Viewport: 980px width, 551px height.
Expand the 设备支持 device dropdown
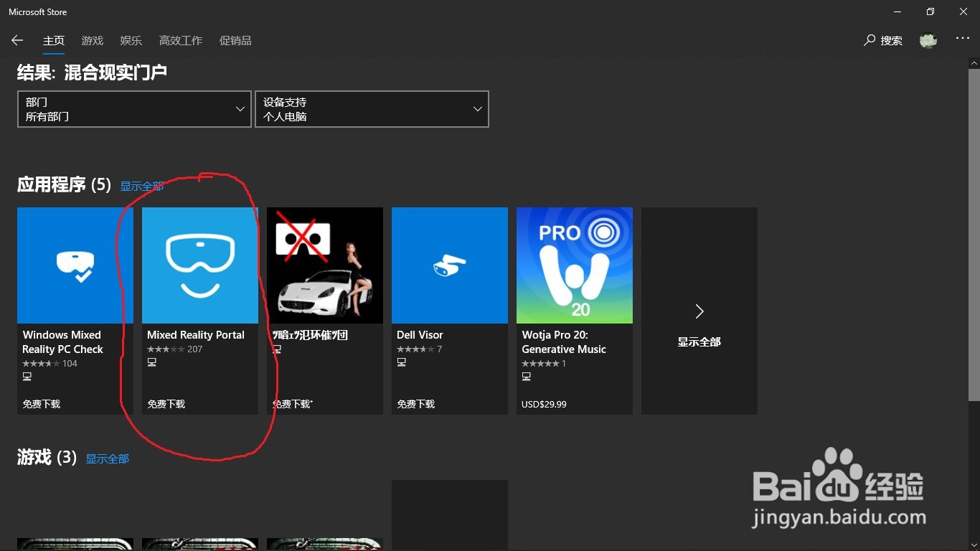coord(372,109)
